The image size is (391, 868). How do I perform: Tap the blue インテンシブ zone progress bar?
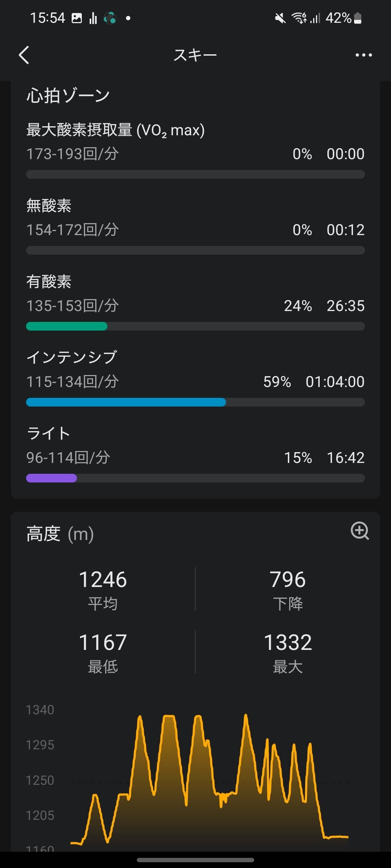(126, 402)
